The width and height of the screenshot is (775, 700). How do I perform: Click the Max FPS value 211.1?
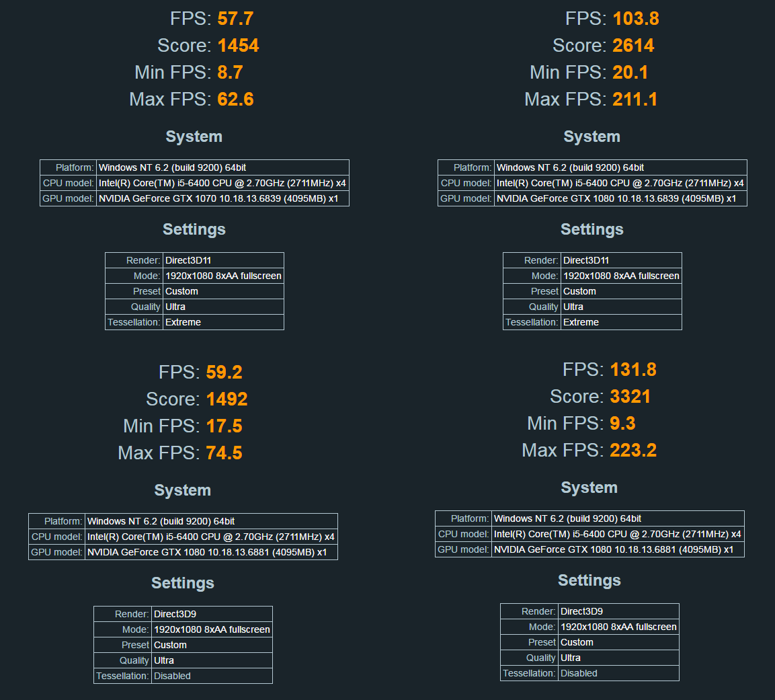(x=635, y=100)
